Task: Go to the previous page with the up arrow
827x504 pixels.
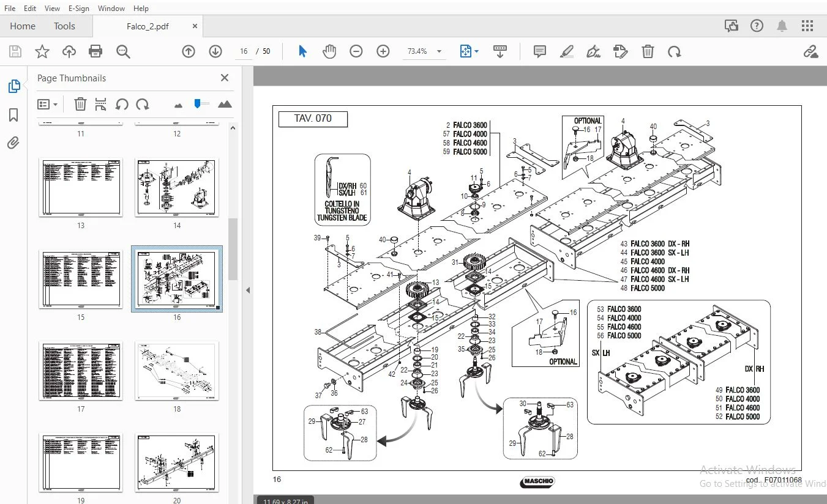Action: [189, 51]
